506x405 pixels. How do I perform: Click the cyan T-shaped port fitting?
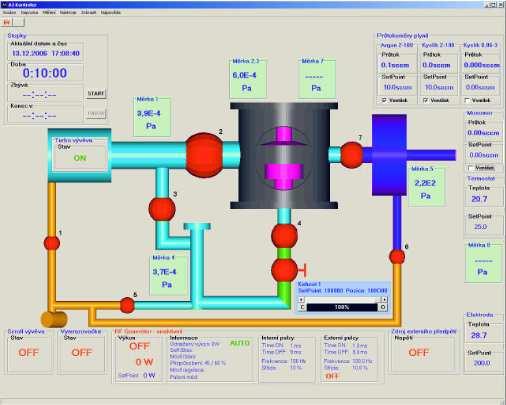(197, 227)
